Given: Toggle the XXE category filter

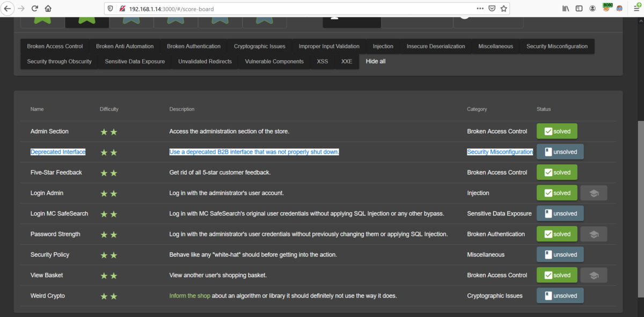Looking at the screenshot, I should pyautogui.click(x=347, y=61).
